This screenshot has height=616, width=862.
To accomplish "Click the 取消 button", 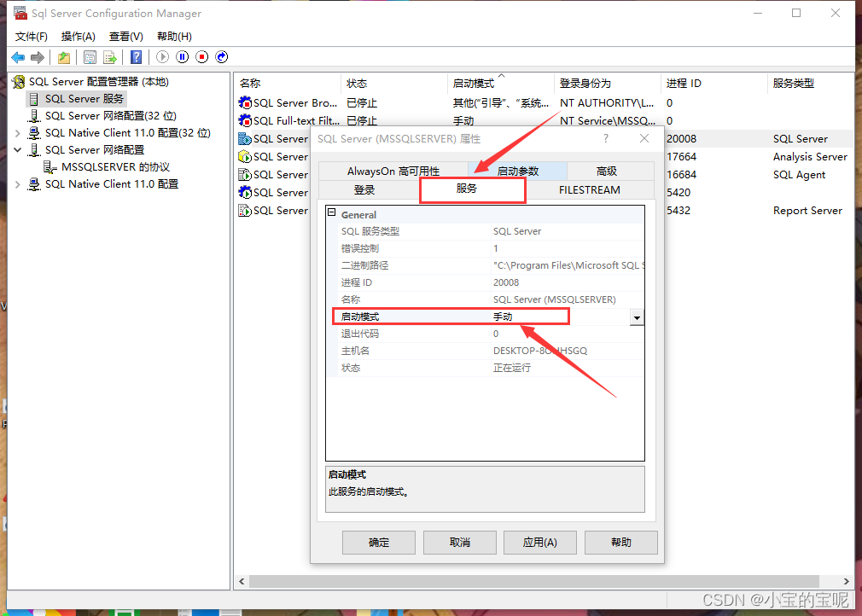I will [x=459, y=543].
